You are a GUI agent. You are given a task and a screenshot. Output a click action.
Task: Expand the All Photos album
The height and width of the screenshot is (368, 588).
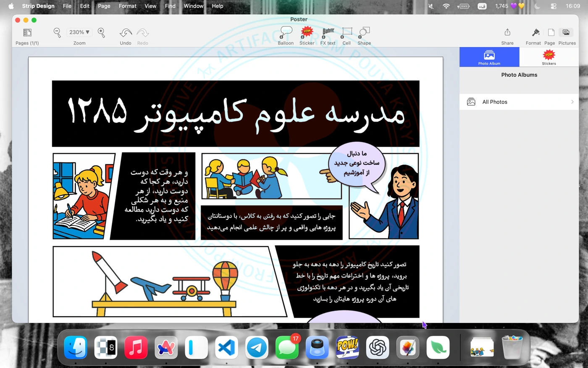[519, 102]
